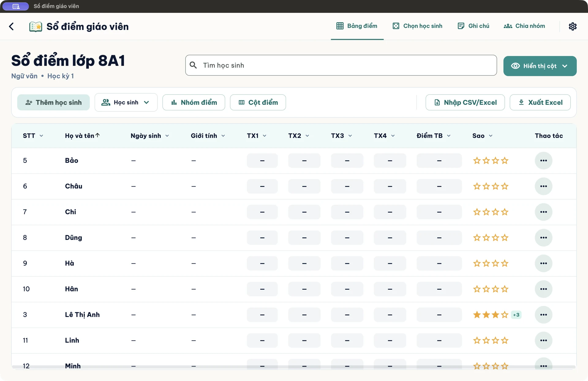The height and width of the screenshot is (381, 588).
Task: Expand the Học sinh dropdown
Action: [x=126, y=102]
